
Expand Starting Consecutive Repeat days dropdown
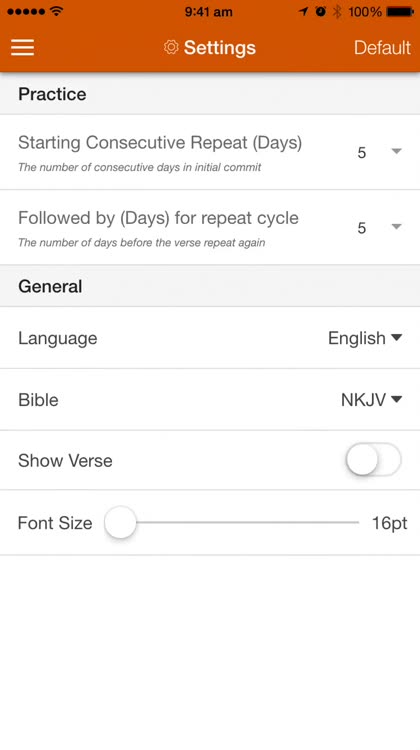[x=379, y=152]
